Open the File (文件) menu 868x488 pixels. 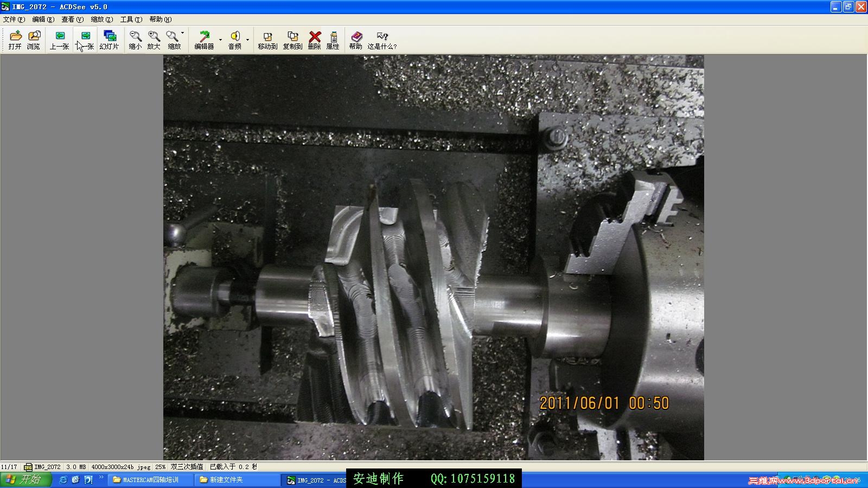14,20
